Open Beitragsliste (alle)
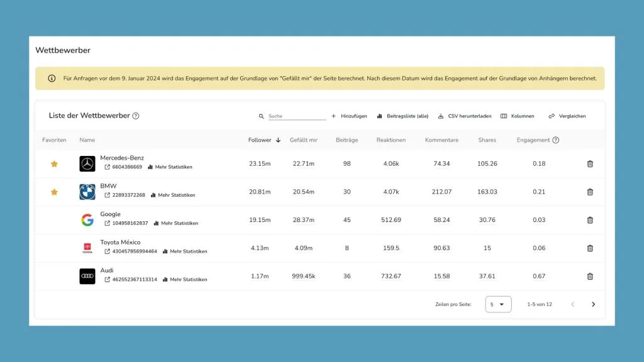The image size is (644, 362). tap(402, 116)
